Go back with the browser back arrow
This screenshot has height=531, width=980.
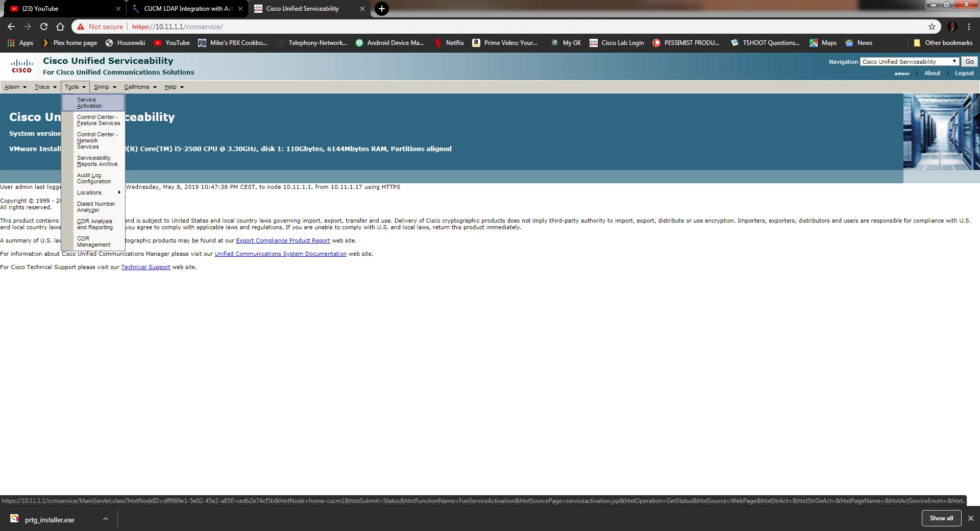pyautogui.click(x=11, y=27)
